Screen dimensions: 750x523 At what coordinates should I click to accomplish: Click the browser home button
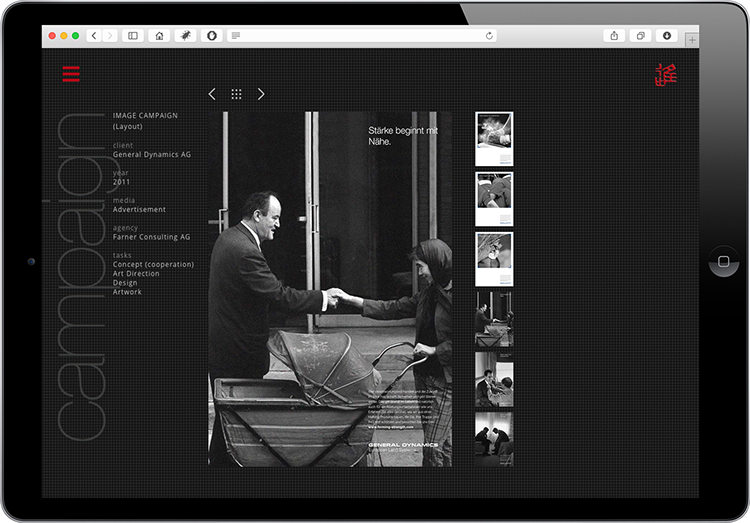[x=159, y=36]
